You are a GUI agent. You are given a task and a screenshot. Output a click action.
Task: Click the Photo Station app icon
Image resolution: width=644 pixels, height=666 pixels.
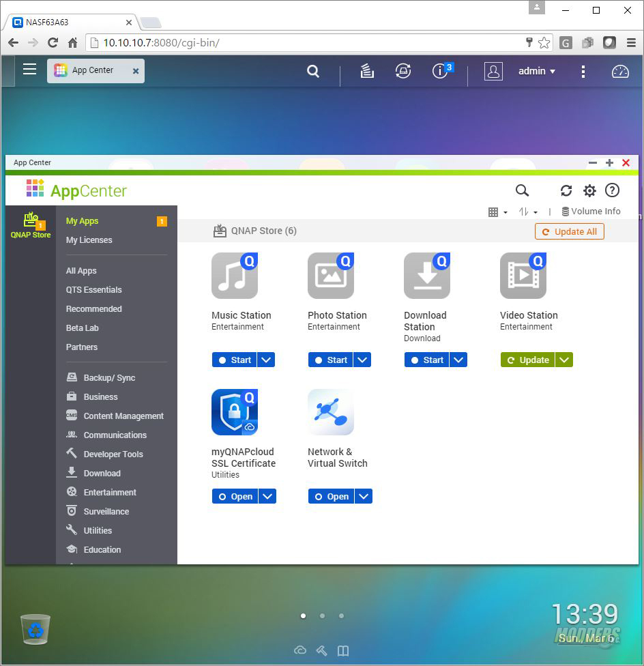point(331,275)
